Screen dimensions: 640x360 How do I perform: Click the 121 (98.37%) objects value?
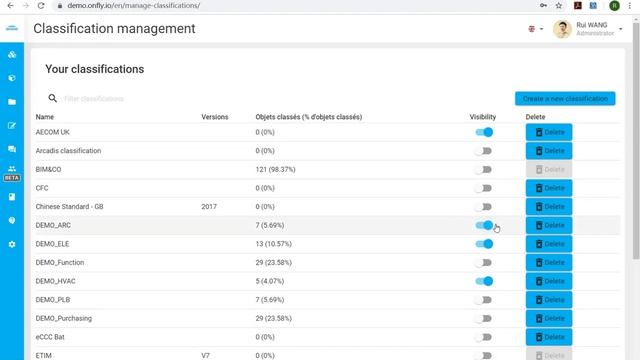click(x=276, y=169)
